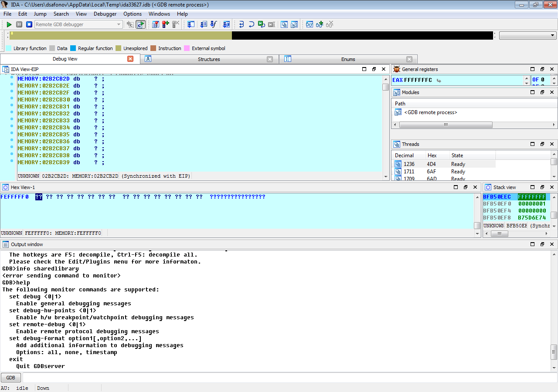
Task: Switch to the Structures tab
Action: click(209, 59)
